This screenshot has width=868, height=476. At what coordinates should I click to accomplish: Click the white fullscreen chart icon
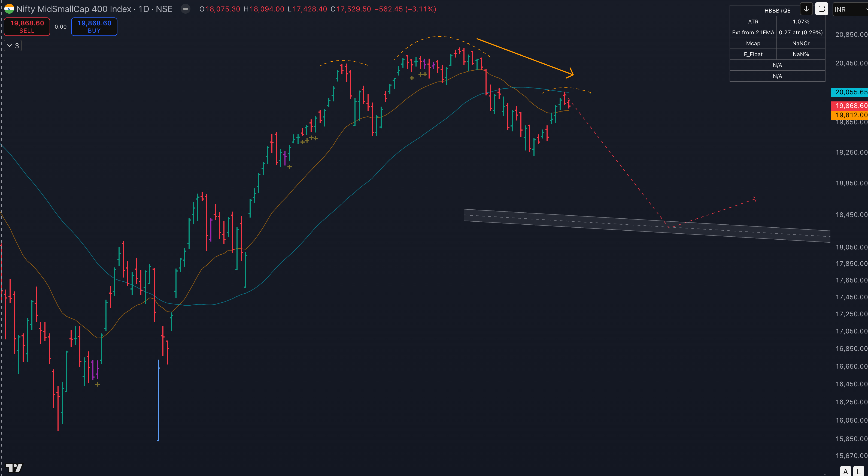[821, 9]
